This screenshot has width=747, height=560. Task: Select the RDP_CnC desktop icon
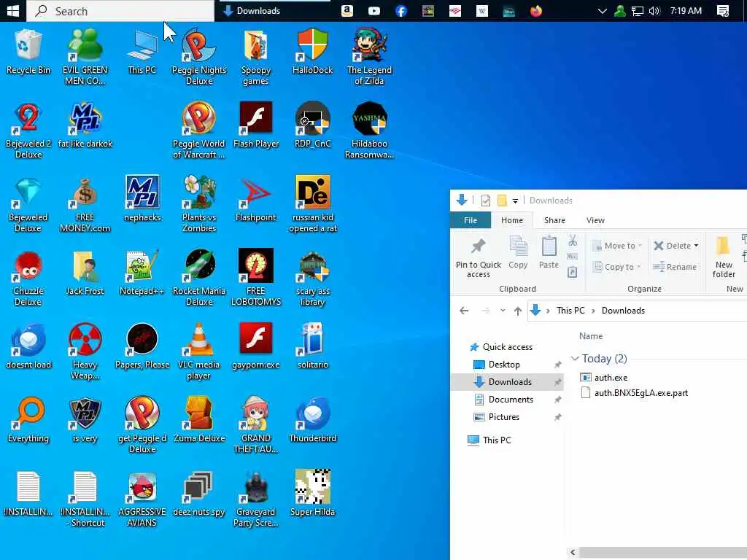pyautogui.click(x=312, y=125)
